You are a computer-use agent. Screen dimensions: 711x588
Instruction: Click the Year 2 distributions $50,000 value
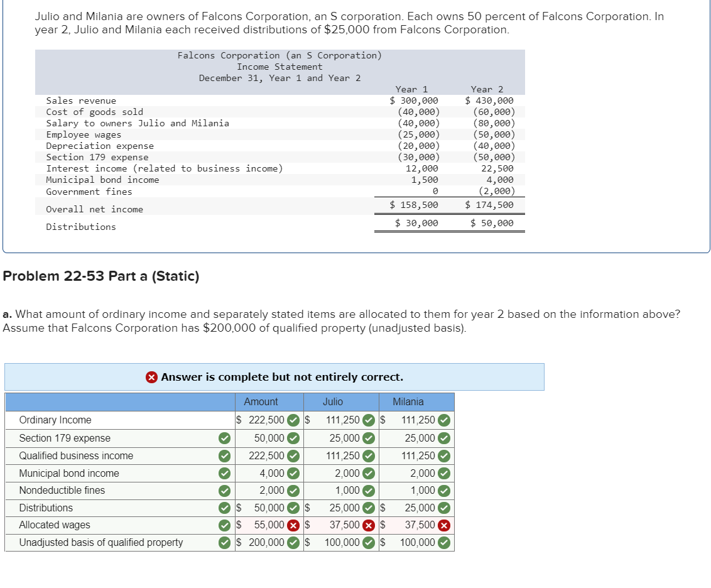pos(492,223)
